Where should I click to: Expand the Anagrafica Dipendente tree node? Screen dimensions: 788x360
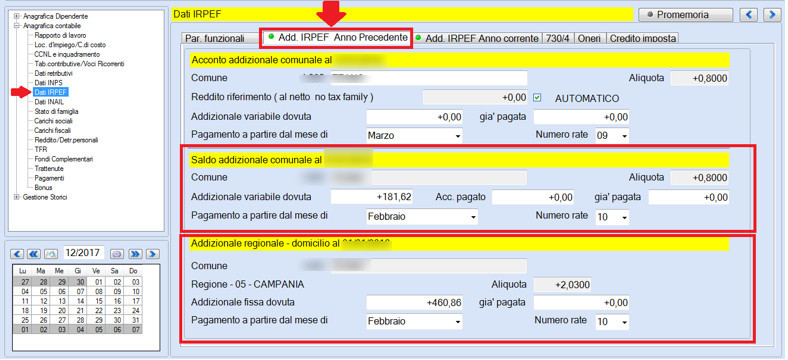pyautogui.click(x=17, y=17)
